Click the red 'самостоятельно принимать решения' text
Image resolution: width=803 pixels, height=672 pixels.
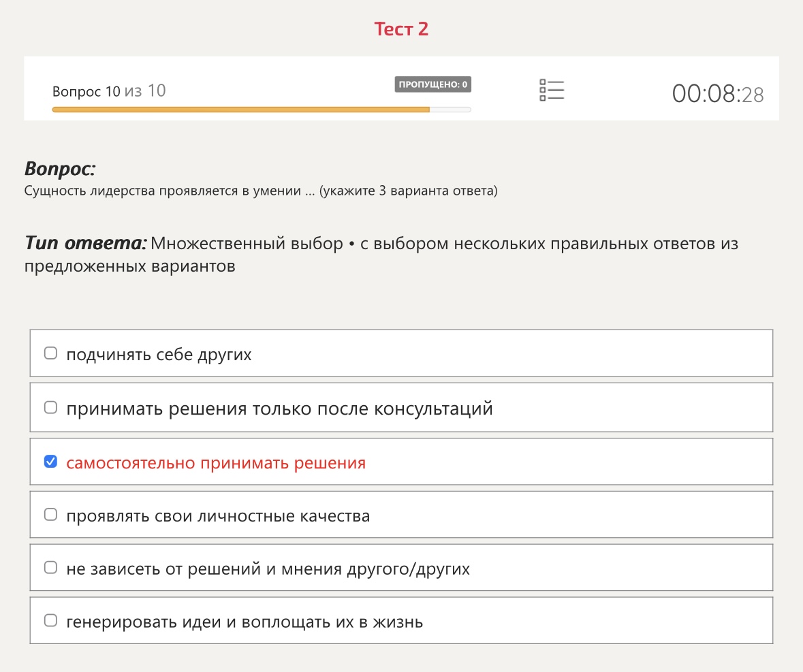(x=216, y=463)
